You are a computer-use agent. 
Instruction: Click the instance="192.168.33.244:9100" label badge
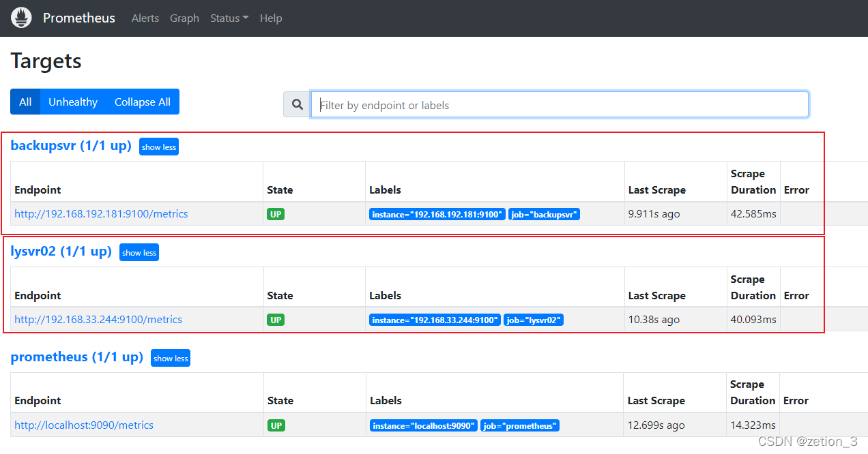[x=435, y=320]
